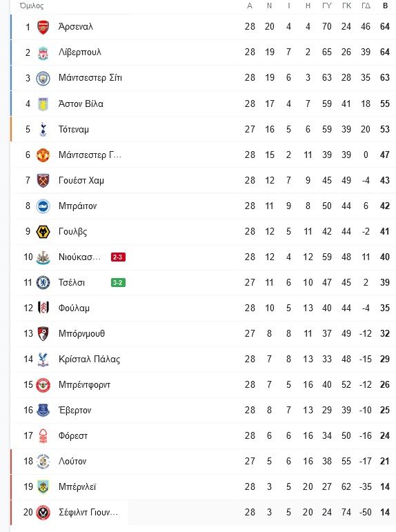Click the Manchester City crest icon
The image size is (396, 532).
pos(43,79)
